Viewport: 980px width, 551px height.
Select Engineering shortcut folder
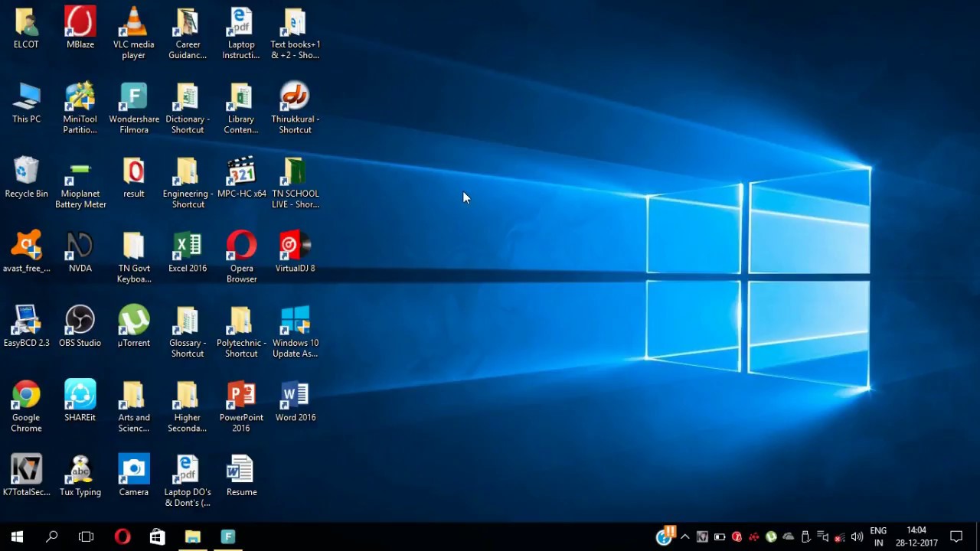tap(188, 183)
